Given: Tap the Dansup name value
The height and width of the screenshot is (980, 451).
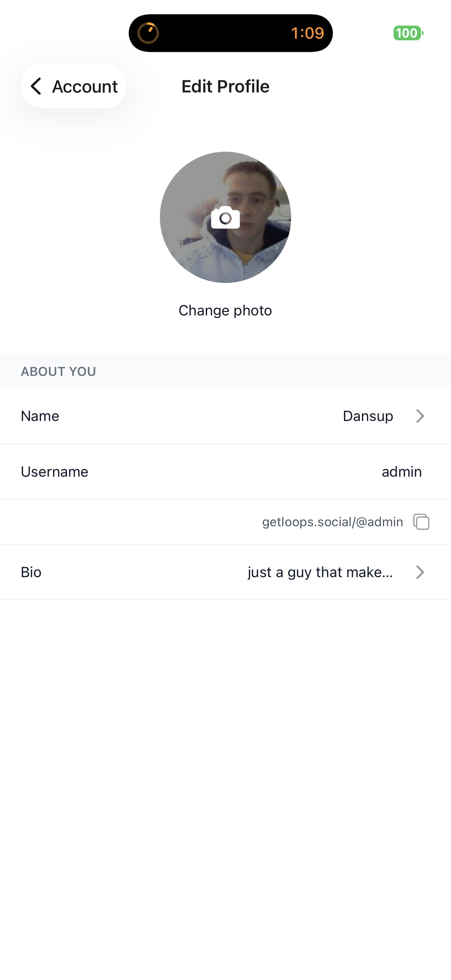Looking at the screenshot, I should coord(368,416).
